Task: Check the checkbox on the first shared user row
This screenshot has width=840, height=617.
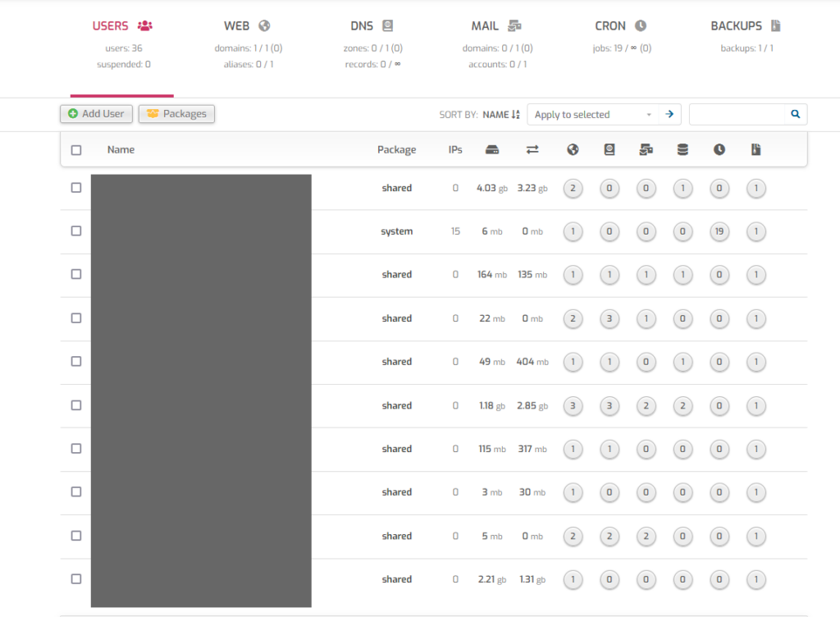Action: 76,188
